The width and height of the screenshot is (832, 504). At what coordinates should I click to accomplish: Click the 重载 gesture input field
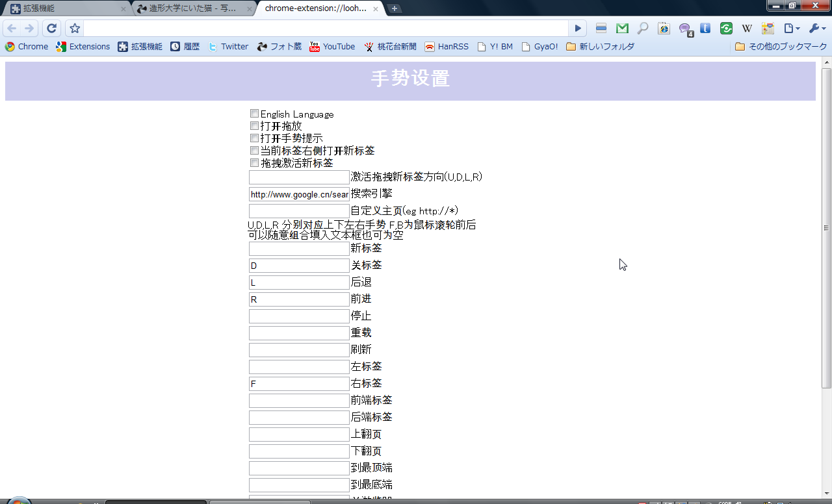click(x=299, y=333)
